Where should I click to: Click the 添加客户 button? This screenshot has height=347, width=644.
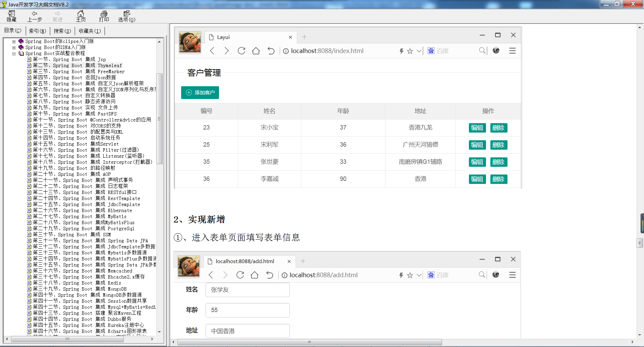(x=200, y=93)
